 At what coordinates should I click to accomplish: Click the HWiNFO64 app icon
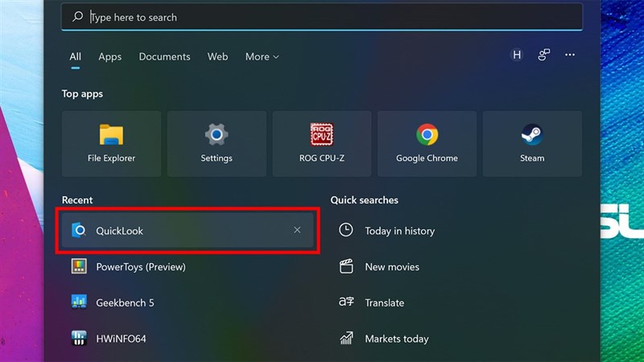click(x=79, y=338)
